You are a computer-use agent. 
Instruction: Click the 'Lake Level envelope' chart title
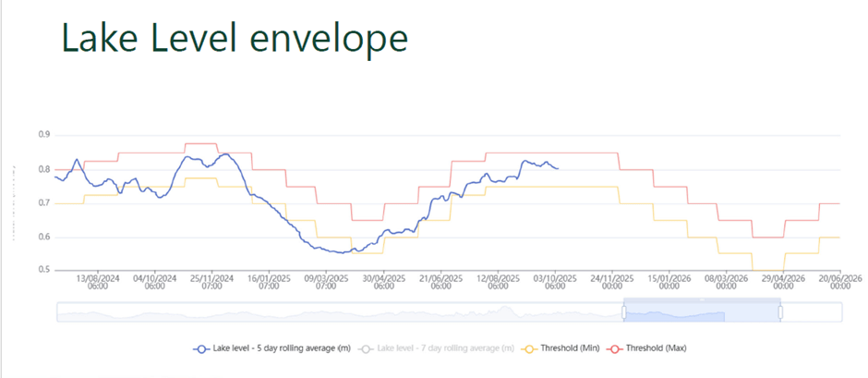click(x=234, y=38)
